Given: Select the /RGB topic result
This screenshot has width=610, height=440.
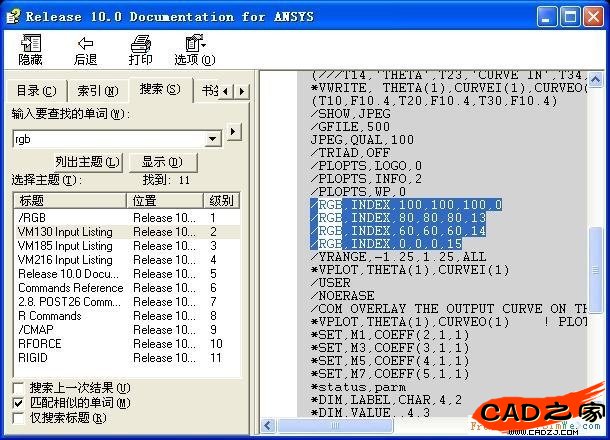Looking at the screenshot, I should 127,218.
